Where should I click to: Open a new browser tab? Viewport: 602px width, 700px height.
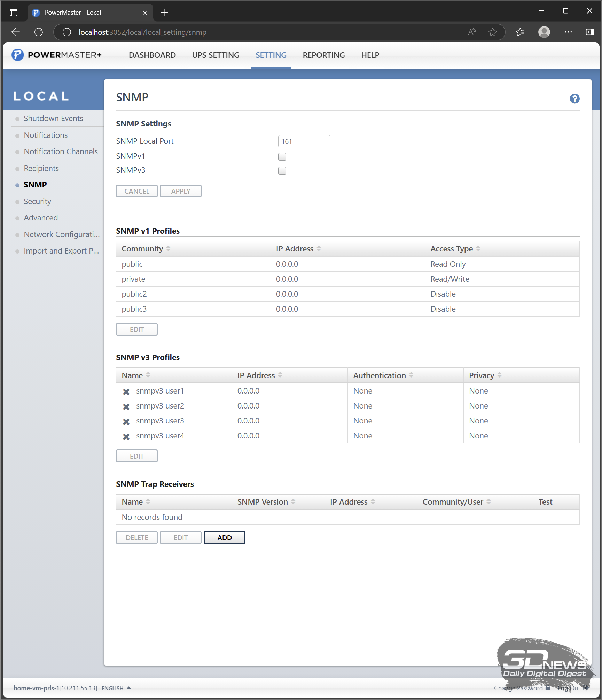point(164,13)
